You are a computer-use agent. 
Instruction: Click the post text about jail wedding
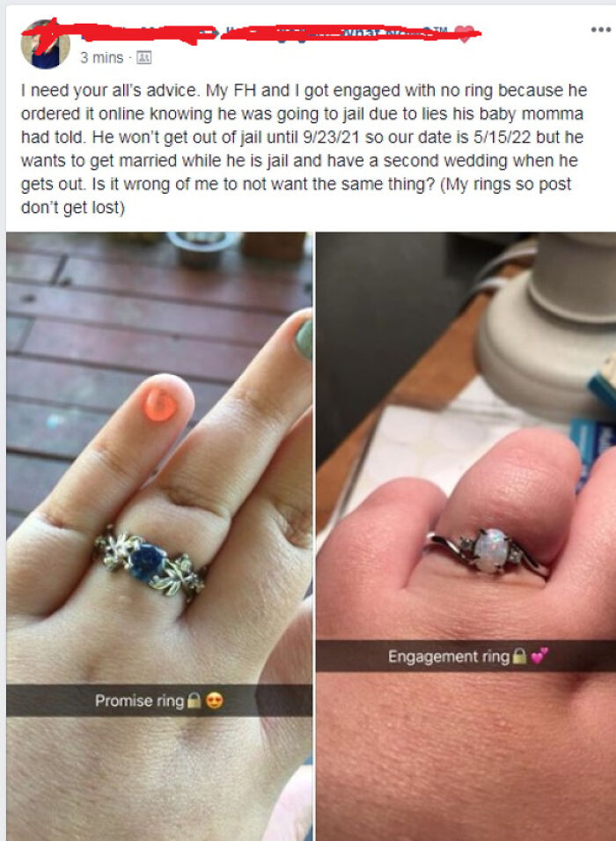click(x=304, y=149)
